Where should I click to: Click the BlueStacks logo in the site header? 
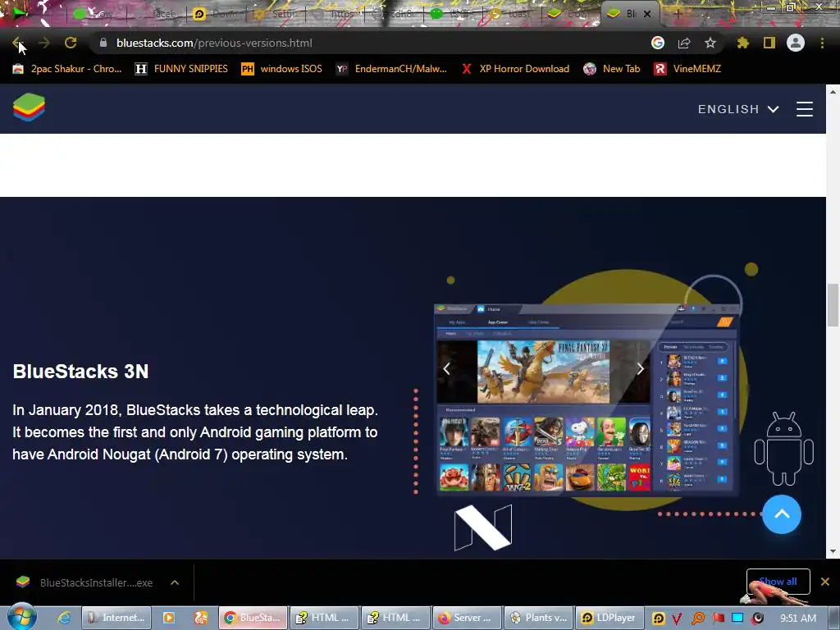coord(29,107)
